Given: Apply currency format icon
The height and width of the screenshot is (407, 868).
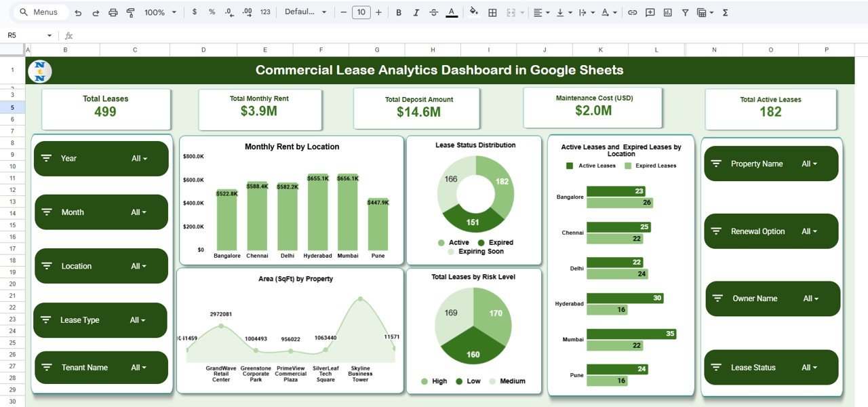Looking at the screenshot, I should [x=193, y=12].
